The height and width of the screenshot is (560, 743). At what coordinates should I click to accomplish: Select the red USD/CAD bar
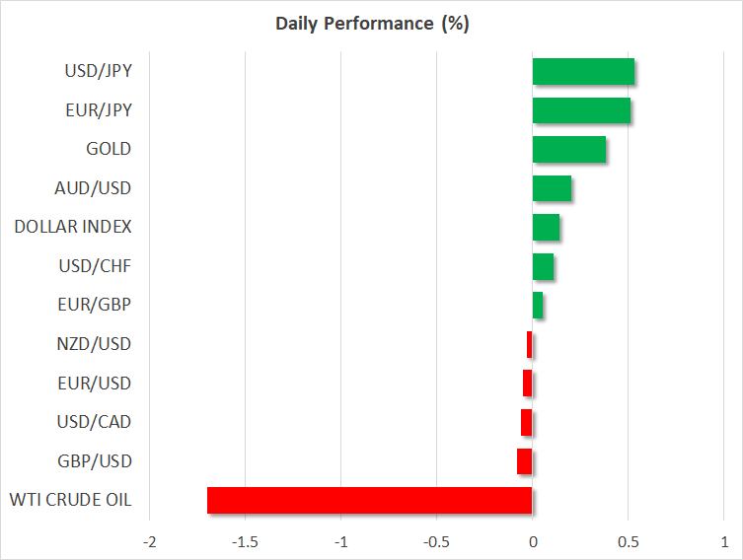click(x=527, y=422)
